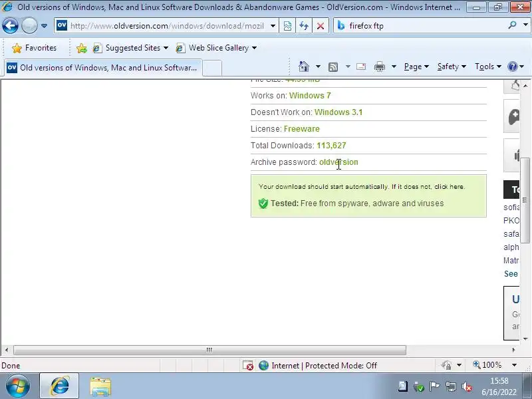Open the recent pages dropdown arrow
Viewport: 532px width, 399px height.
tap(44, 26)
